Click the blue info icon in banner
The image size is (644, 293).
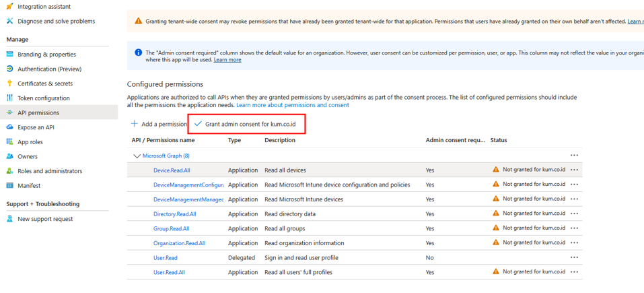pyautogui.click(x=139, y=53)
